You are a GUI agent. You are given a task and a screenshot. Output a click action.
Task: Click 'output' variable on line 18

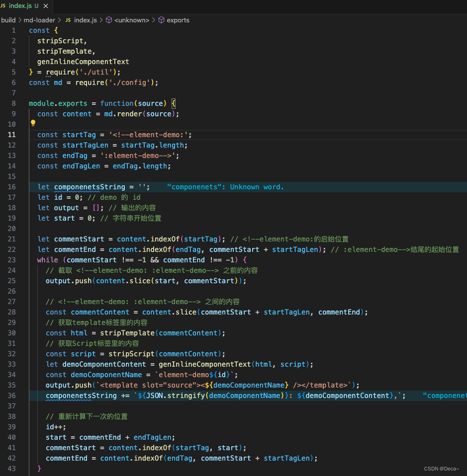(x=66, y=208)
